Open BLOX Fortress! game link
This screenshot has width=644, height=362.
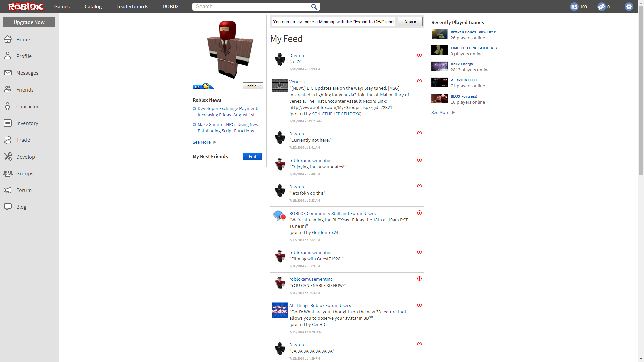coord(464,96)
